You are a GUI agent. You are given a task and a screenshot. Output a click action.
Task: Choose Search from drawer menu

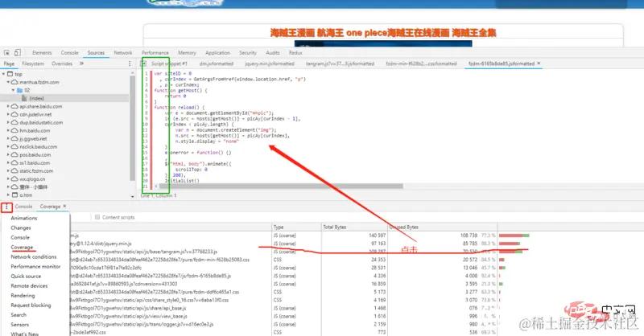coord(19,314)
